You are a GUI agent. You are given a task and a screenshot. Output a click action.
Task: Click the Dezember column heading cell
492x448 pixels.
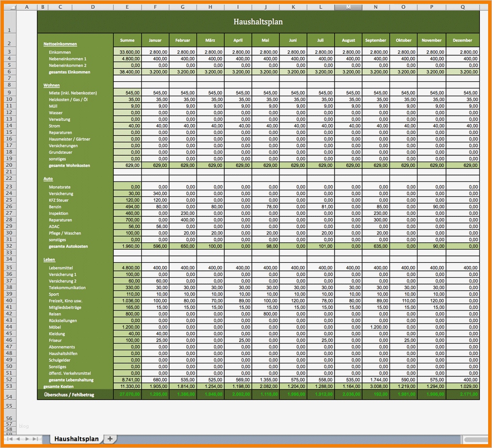[x=462, y=41]
